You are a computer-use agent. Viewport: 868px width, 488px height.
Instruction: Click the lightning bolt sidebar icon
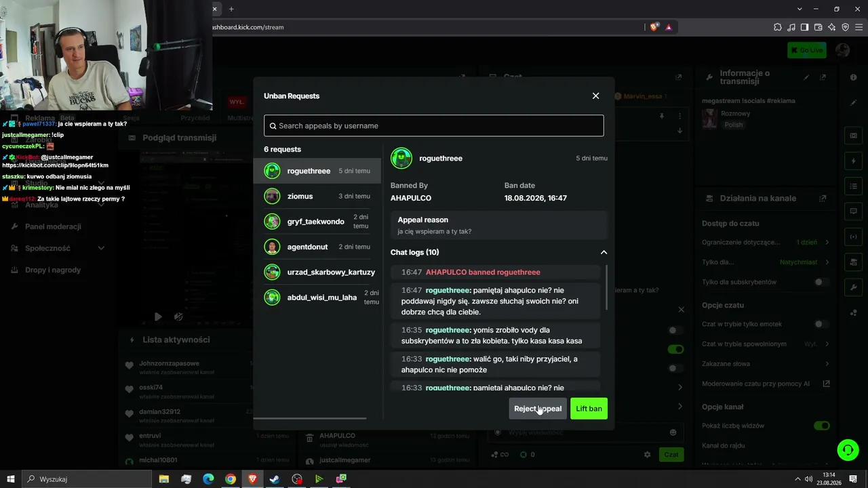tap(854, 161)
